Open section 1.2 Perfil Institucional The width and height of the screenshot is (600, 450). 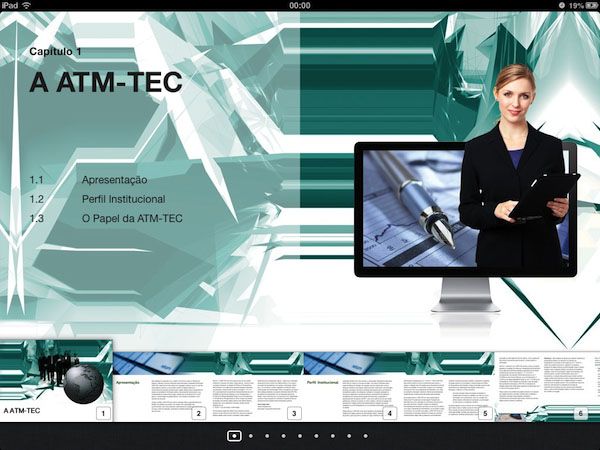click(123, 199)
